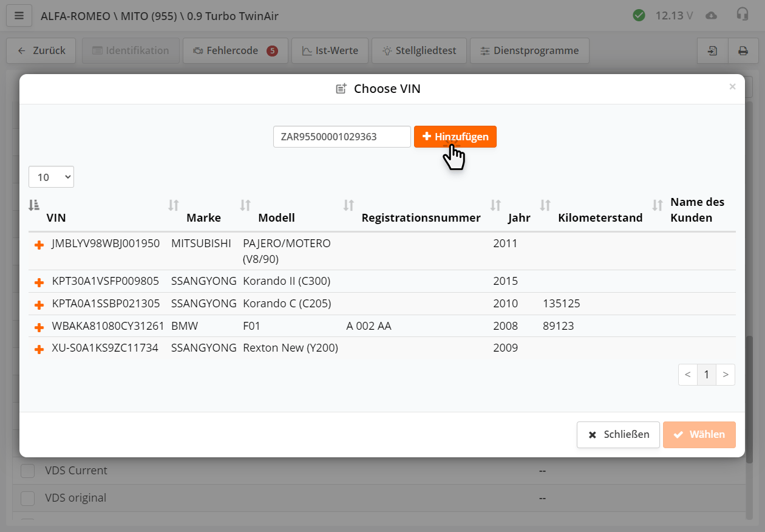Viewport: 765px width, 532px height.
Task: Toggle the VDS original checkbox
Action: coord(28,499)
